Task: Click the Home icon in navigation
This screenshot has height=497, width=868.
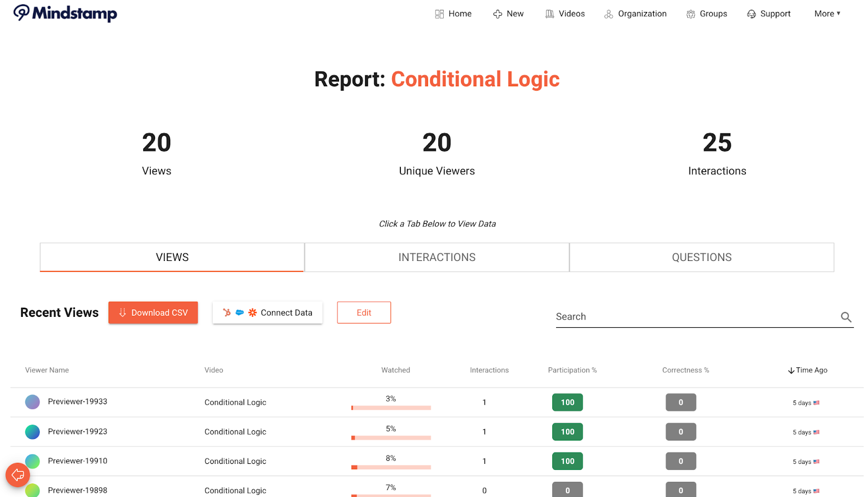Action: coord(439,14)
